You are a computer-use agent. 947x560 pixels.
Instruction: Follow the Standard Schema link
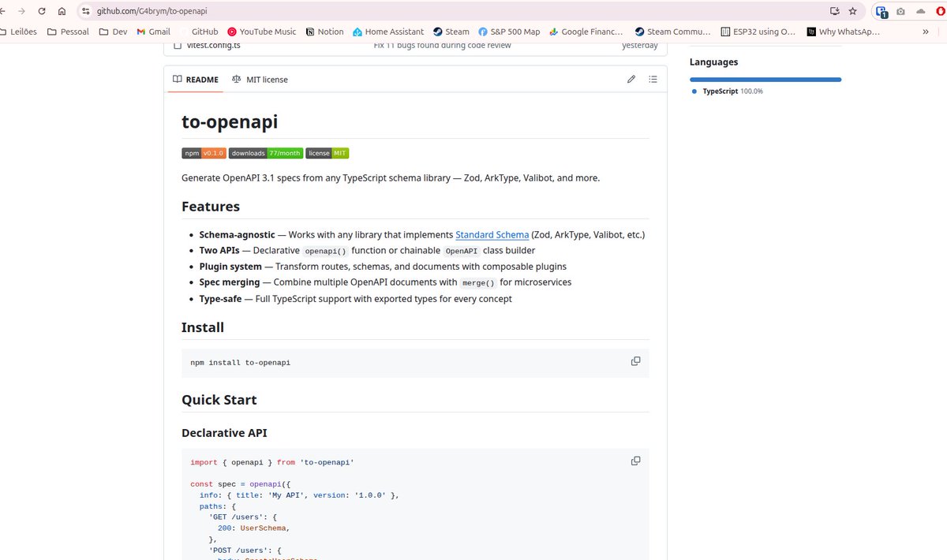coord(492,234)
